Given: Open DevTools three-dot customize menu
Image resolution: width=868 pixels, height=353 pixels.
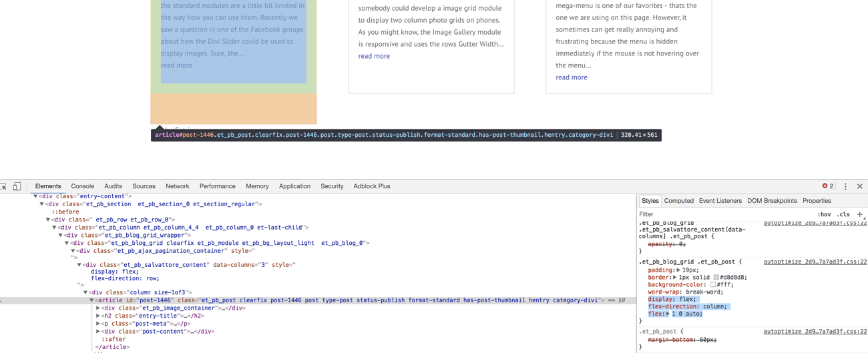Looking at the screenshot, I should (x=845, y=187).
